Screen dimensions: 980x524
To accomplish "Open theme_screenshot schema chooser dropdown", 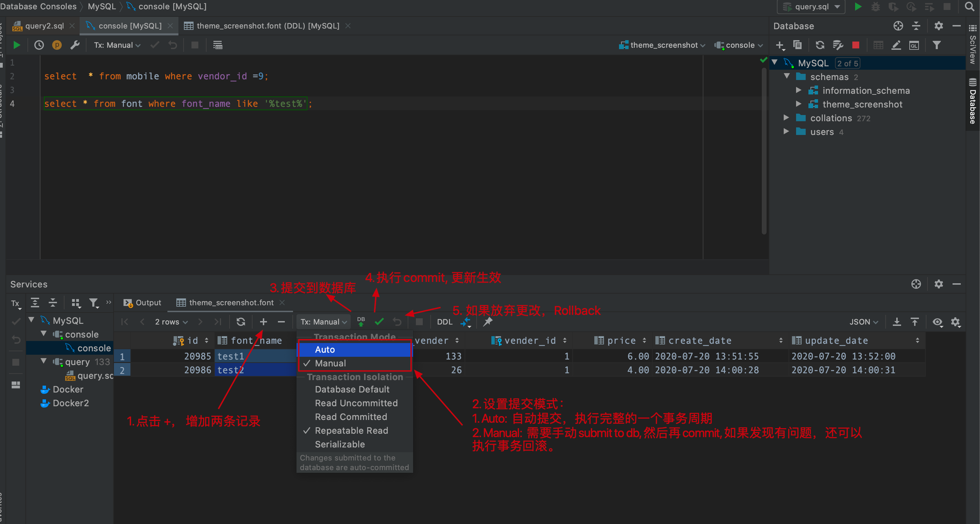I will (662, 45).
